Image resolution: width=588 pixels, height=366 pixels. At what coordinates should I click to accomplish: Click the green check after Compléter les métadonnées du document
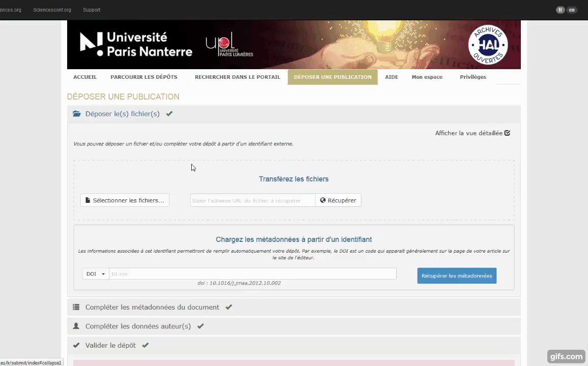pos(229,307)
